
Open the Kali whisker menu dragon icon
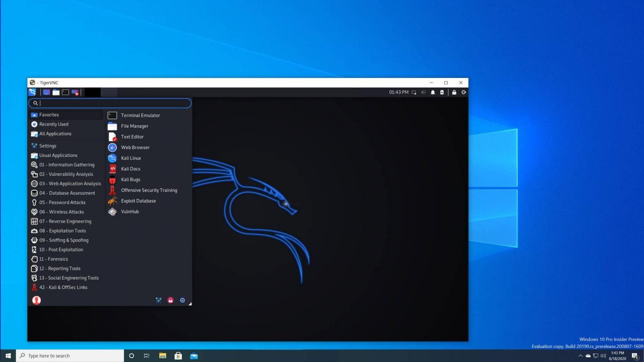pos(32,92)
